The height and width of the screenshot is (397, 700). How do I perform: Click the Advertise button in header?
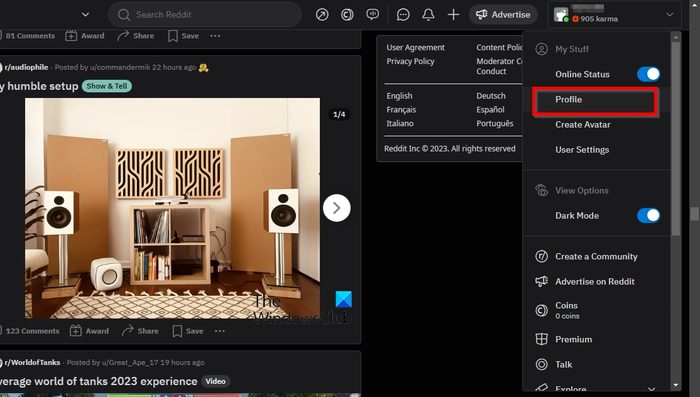point(503,15)
